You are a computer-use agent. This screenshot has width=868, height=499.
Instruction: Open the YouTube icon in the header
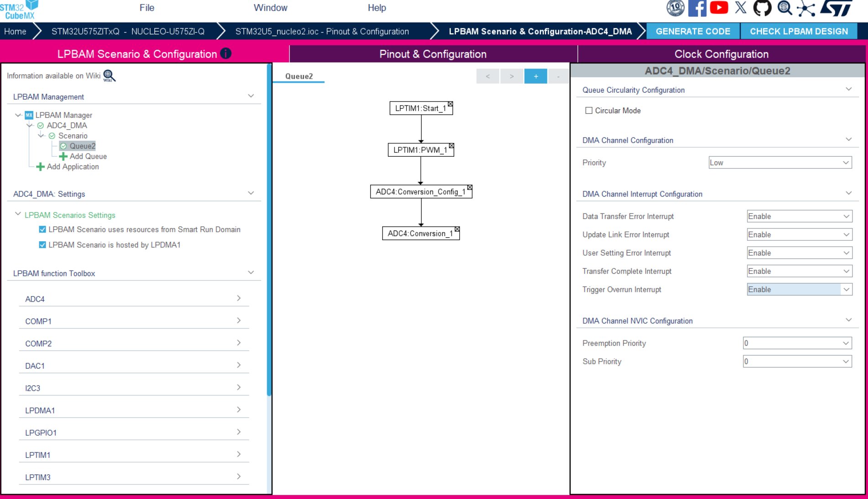click(719, 8)
